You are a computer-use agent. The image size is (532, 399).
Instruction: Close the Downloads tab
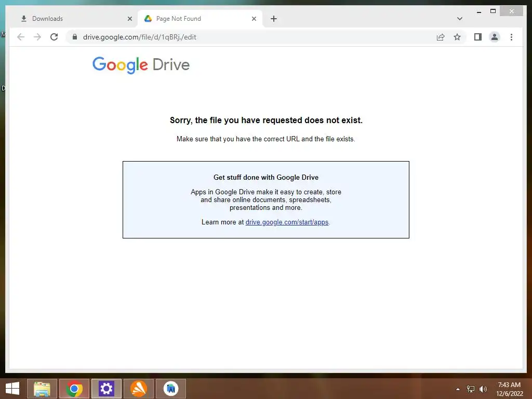129,19
